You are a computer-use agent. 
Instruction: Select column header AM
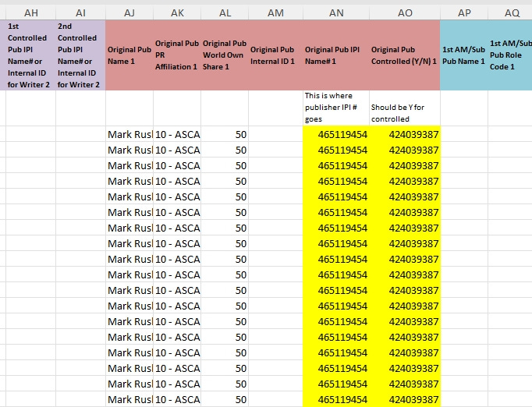pos(275,13)
